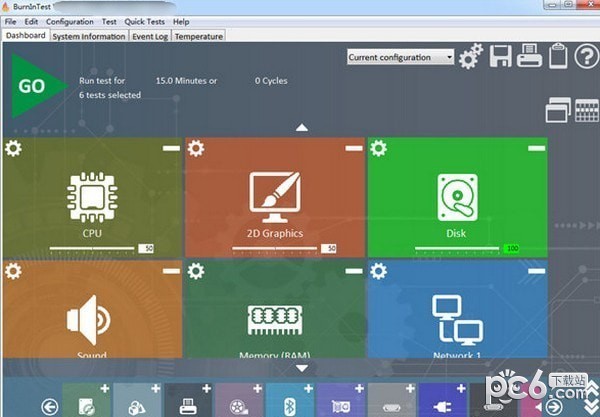Viewport: 600px width, 417px height.
Task: Open the Test menu
Action: coord(109,22)
